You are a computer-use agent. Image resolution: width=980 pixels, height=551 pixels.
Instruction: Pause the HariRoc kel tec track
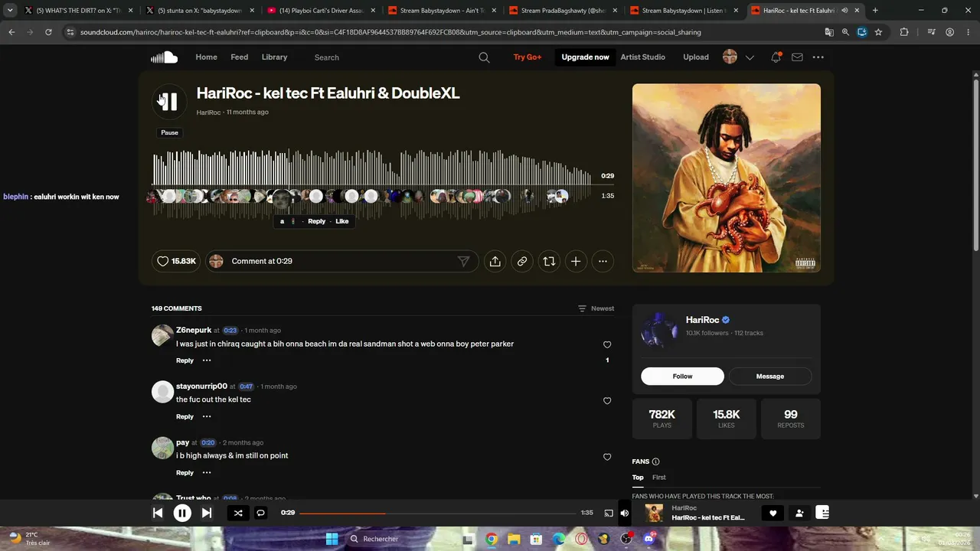169,102
